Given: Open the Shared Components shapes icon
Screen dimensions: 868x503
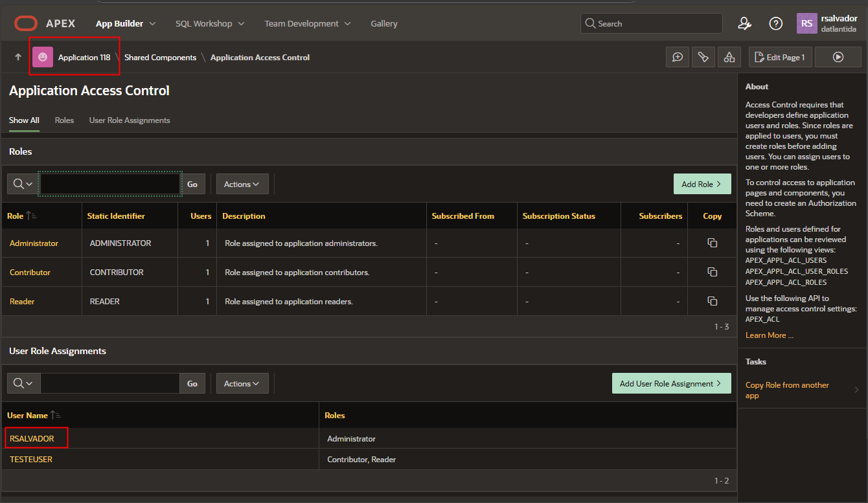Looking at the screenshot, I should click(x=729, y=58).
